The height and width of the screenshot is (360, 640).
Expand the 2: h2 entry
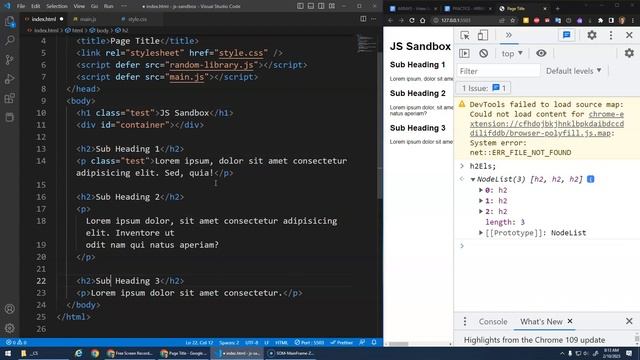481,211
